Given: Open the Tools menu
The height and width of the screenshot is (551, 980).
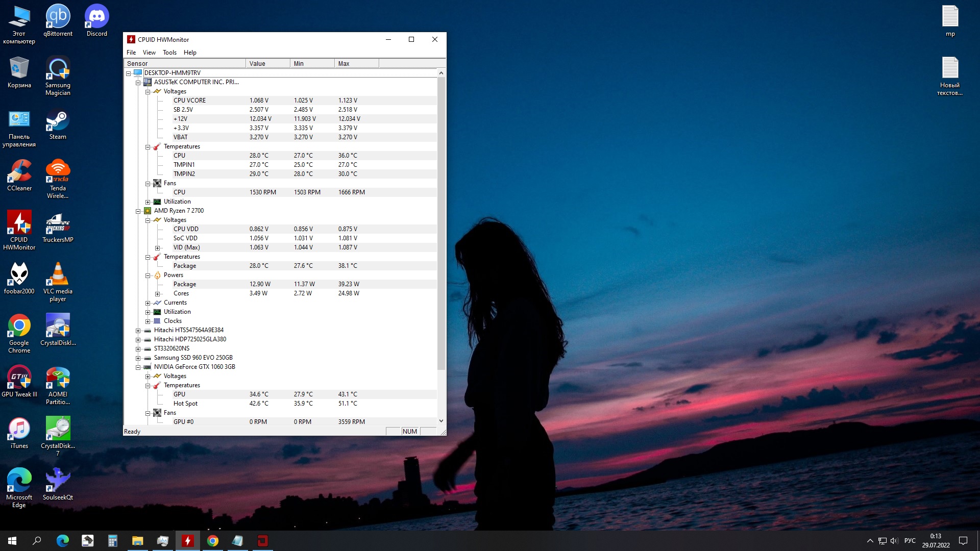Looking at the screenshot, I should (x=169, y=53).
